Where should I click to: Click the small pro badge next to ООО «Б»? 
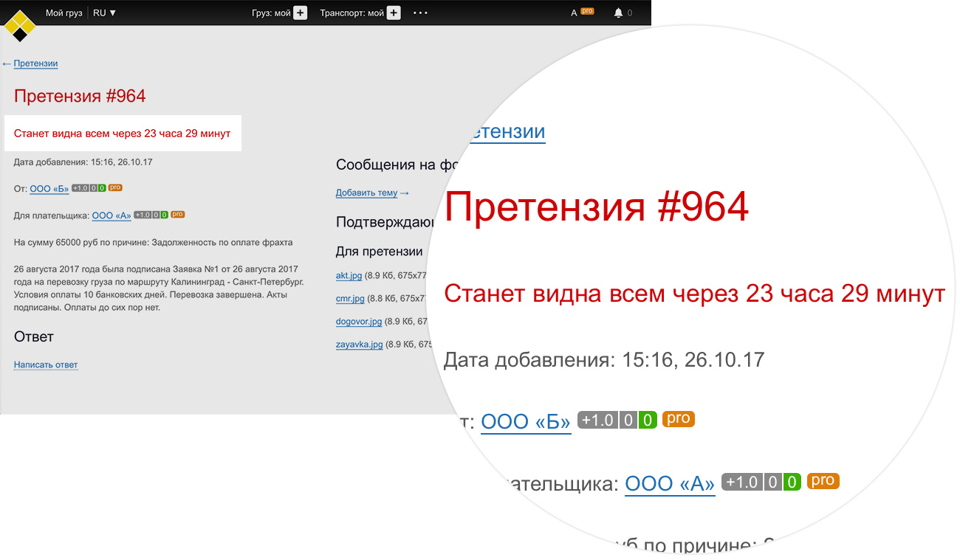115,188
